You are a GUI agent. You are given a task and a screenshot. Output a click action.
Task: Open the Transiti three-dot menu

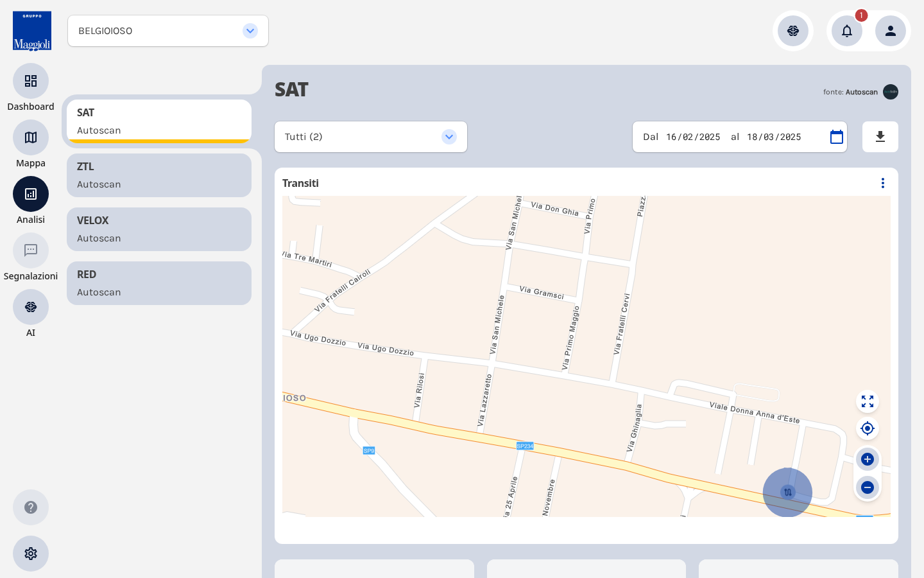pyautogui.click(x=883, y=183)
